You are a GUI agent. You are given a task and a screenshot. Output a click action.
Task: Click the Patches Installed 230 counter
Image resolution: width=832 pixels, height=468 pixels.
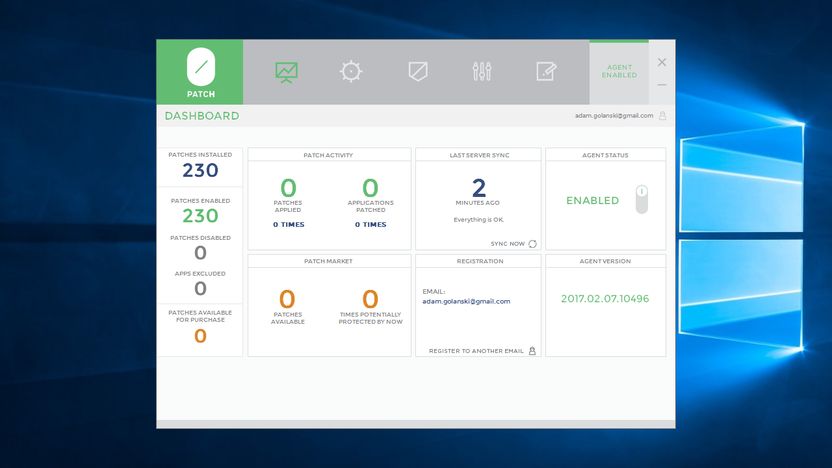coord(200,170)
